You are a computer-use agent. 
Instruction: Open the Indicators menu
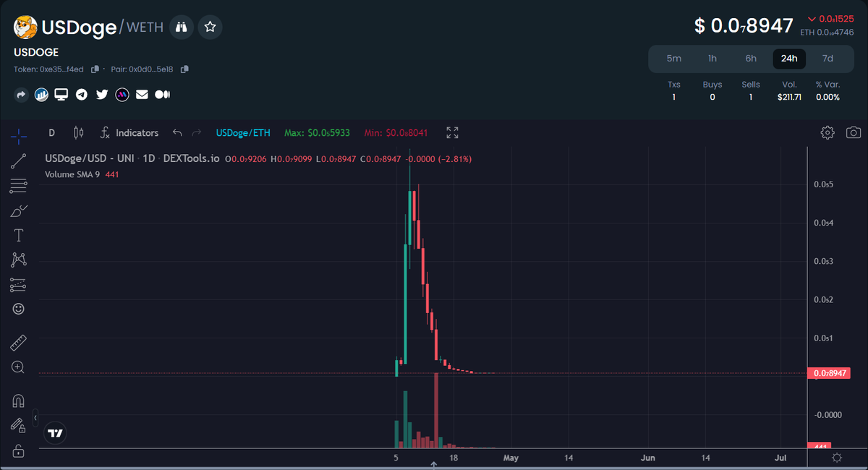129,133
